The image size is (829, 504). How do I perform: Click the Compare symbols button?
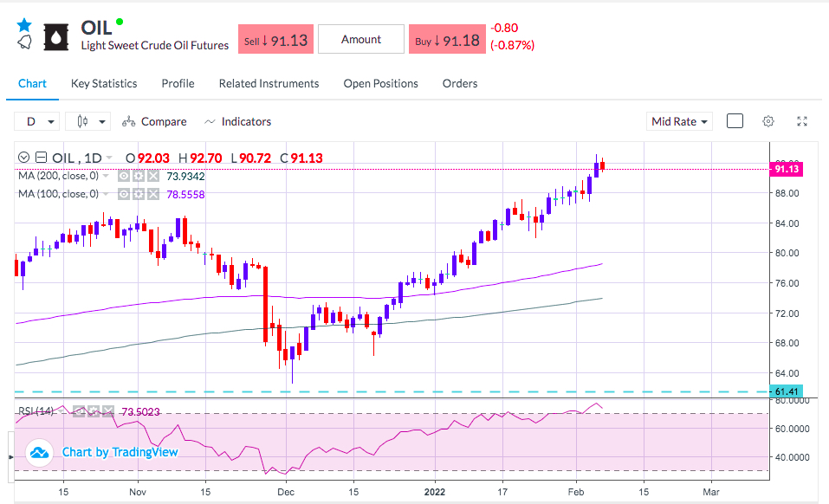click(154, 121)
